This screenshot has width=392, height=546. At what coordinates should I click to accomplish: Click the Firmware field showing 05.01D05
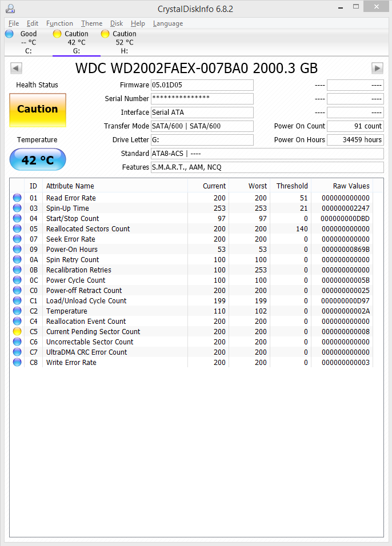click(202, 85)
